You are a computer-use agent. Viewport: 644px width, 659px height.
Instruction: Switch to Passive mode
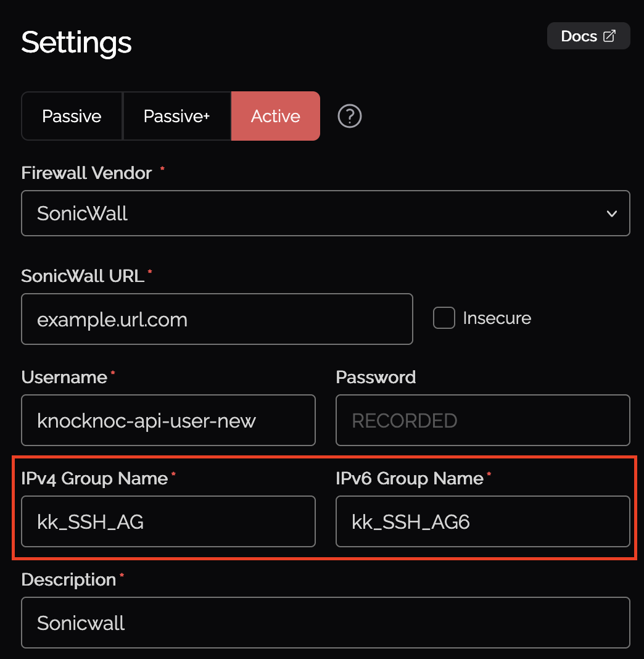[x=71, y=116]
